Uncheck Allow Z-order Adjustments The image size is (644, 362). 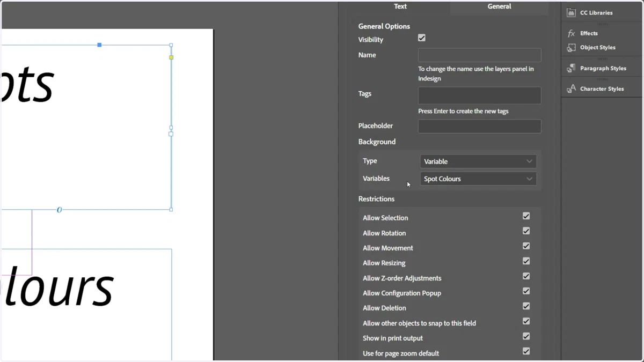pyautogui.click(x=526, y=276)
